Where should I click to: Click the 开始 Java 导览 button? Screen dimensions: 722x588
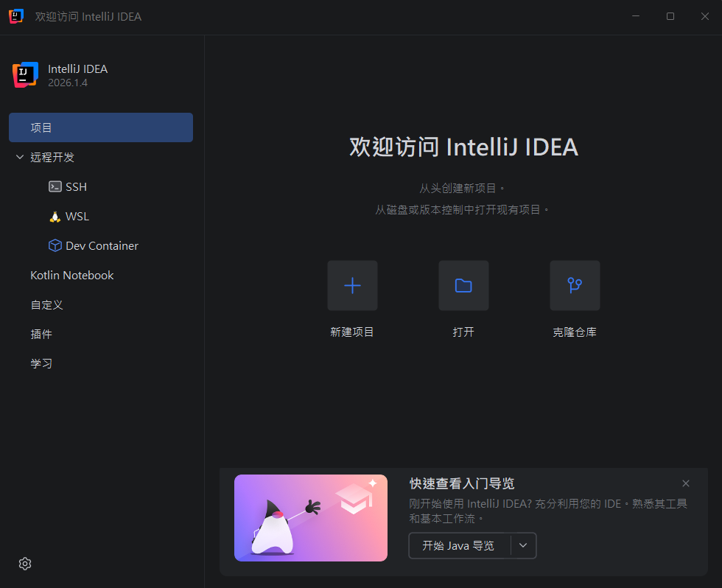pyautogui.click(x=460, y=545)
